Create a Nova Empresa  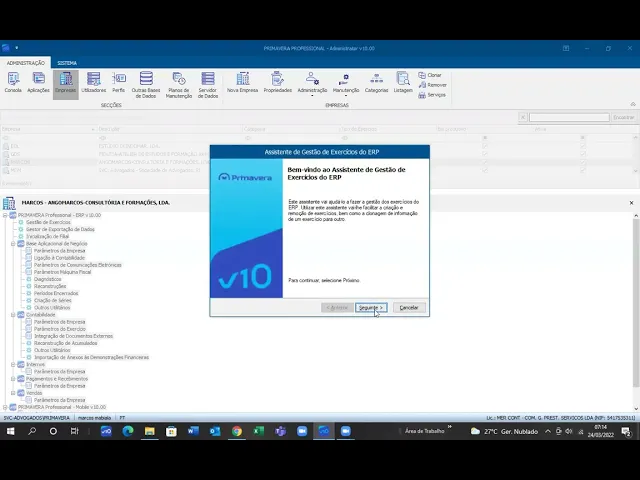pyautogui.click(x=242, y=83)
